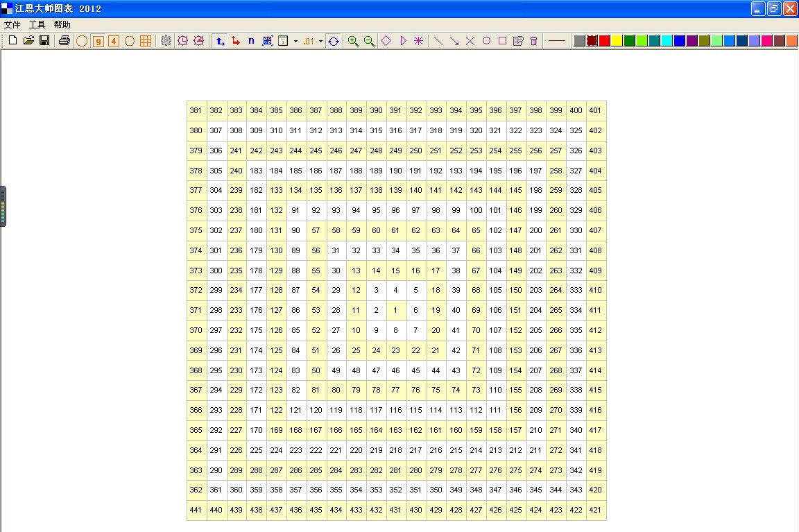Image resolution: width=799 pixels, height=532 pixels.
Task: Toggle the square of four '4' chart button
Action: coord(114,41)
